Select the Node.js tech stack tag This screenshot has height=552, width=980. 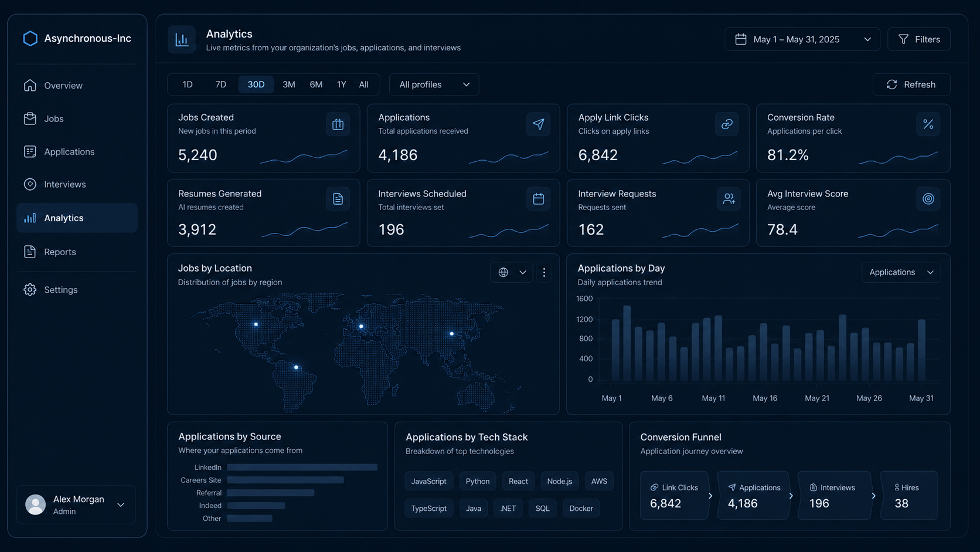tap(560, 481)
